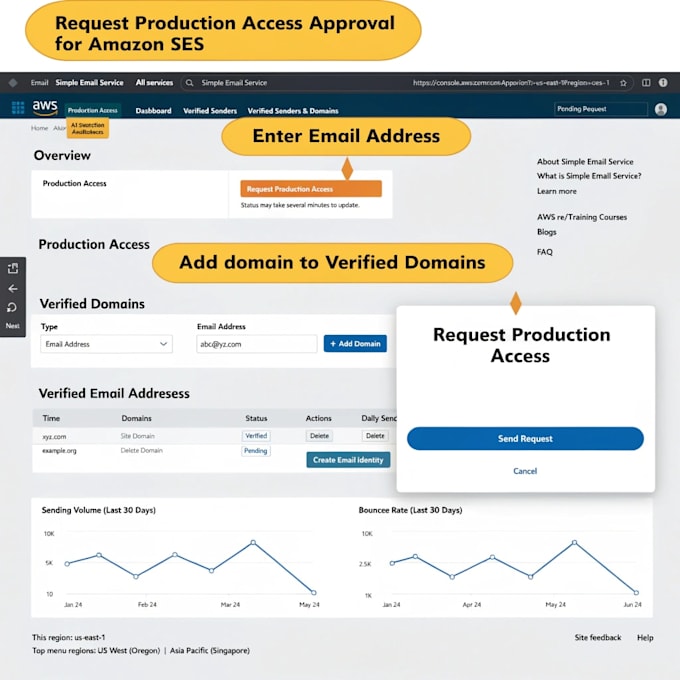Image resolution: width=680 pixels, height=680 pixels.
Task: Click the search magnifier icon
Action: (x=190, y=82)
